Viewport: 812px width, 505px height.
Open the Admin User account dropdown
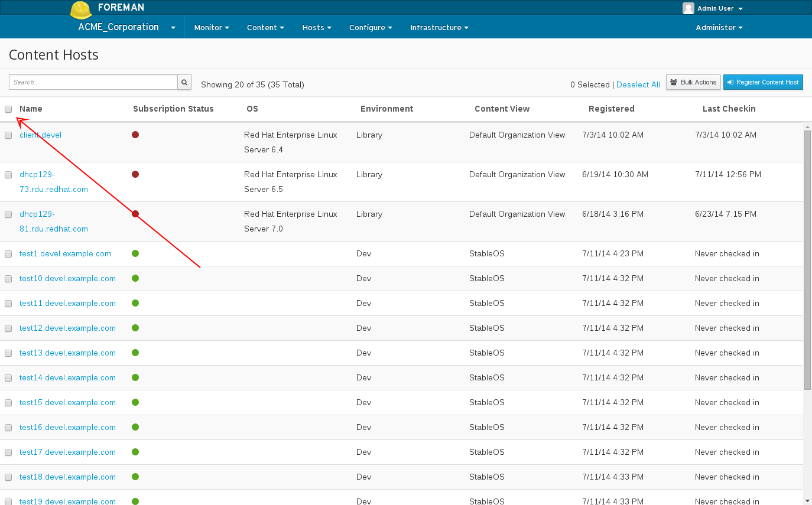720,8
